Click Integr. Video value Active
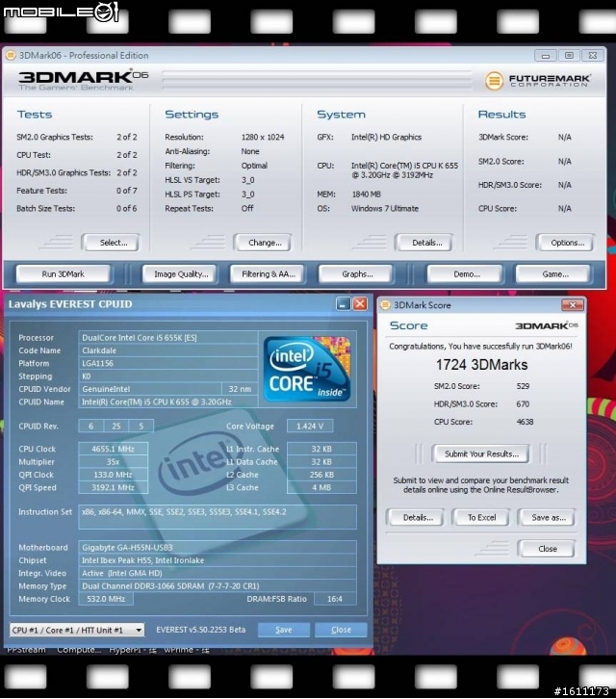The image size is (616, 699). (218, 573)
